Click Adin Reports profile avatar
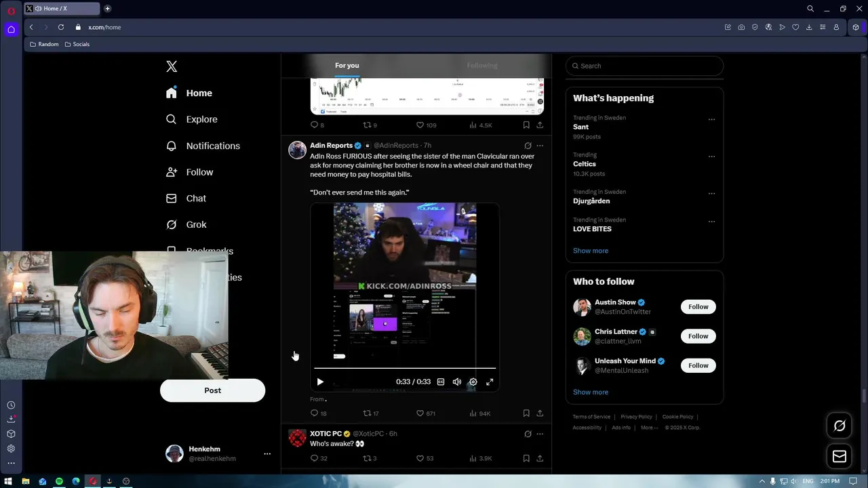 click(297, 150)
